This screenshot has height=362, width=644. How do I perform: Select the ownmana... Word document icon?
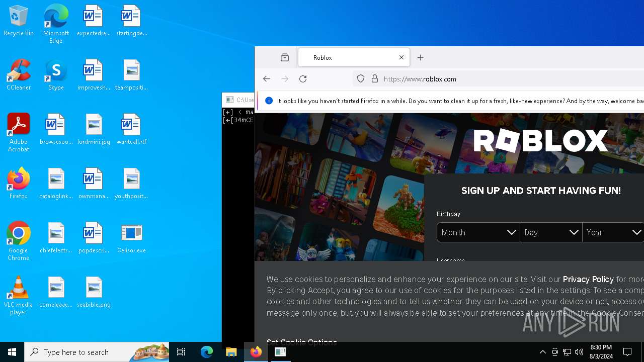[x=93, y=184]
